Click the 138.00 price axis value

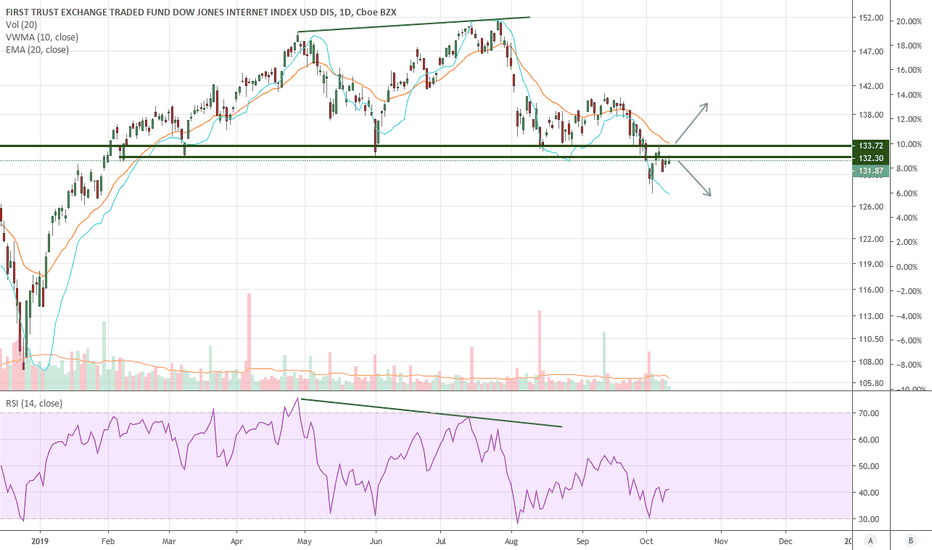click(871, 115)
